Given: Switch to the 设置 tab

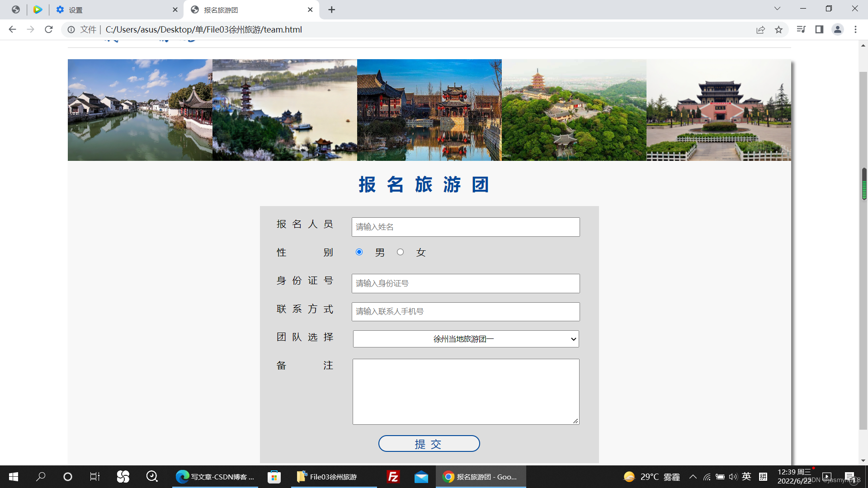Looking at the screenshot, I should (x=113, y=9).
